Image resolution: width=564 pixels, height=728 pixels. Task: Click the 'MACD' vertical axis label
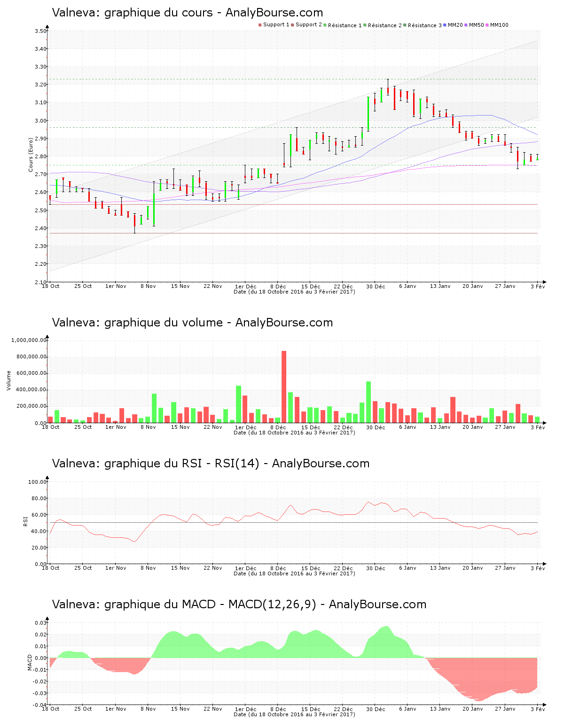(30, 662)
